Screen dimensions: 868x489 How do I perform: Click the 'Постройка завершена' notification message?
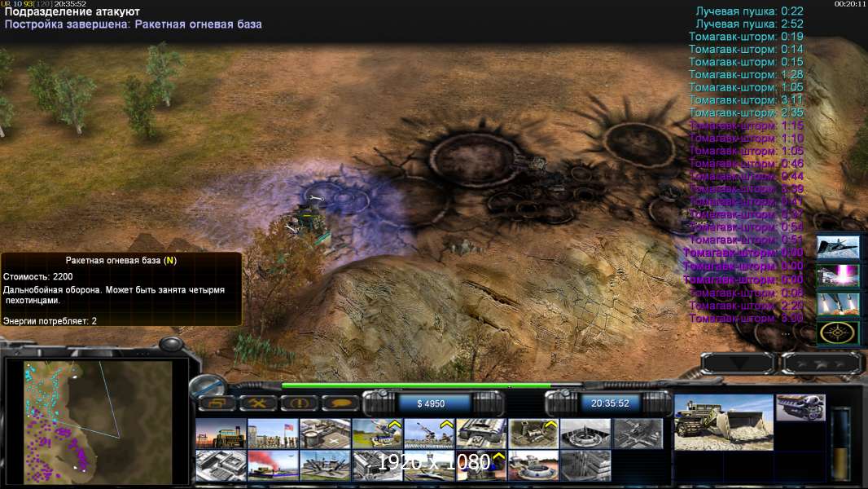click(133, 24)
